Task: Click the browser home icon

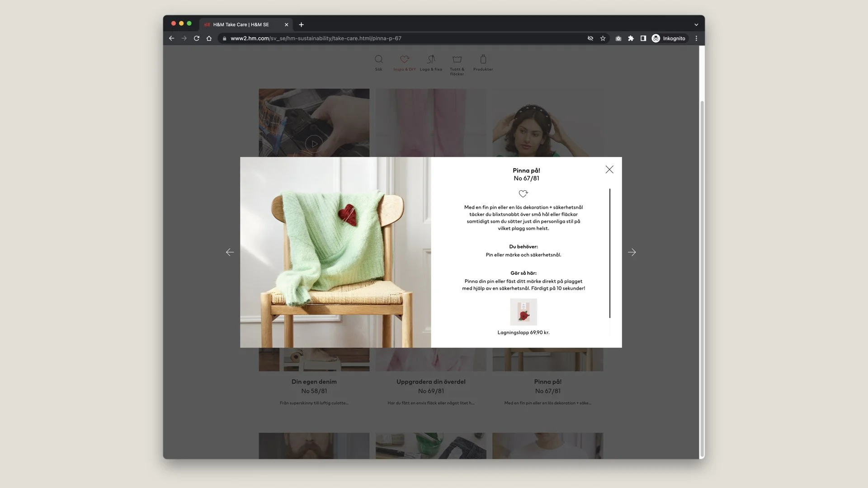Action: tap(209, 38)
